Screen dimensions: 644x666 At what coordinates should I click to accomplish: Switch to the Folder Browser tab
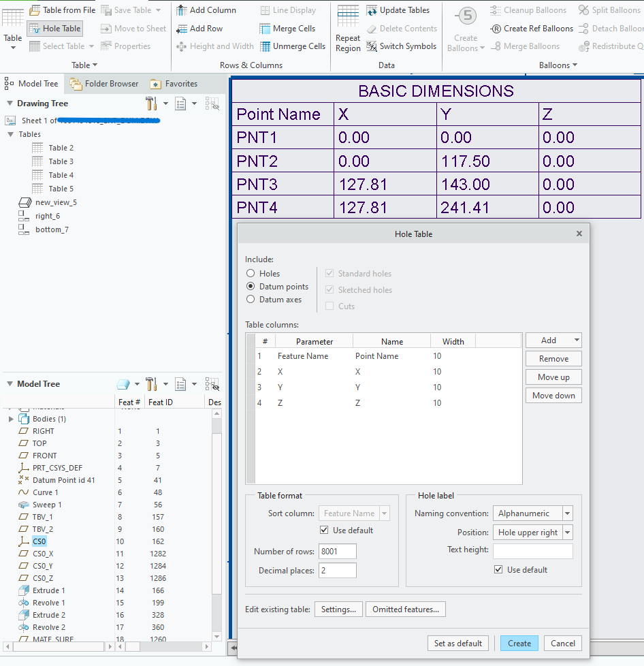click(x=104, y=84)
